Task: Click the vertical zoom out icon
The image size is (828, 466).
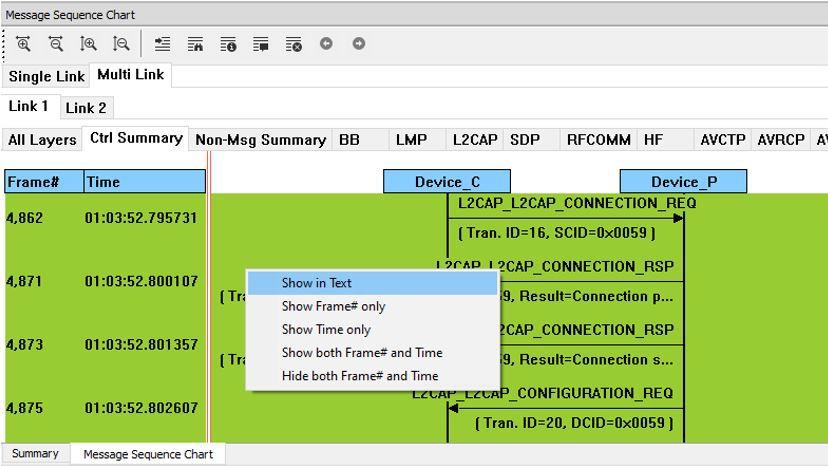Action: click(x=121, y=44)
